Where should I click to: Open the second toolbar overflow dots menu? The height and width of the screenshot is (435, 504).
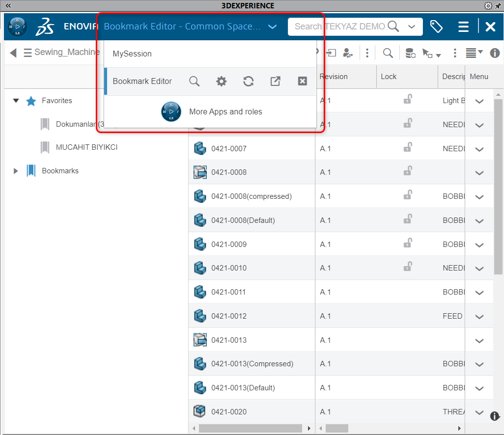coord(455,53)
